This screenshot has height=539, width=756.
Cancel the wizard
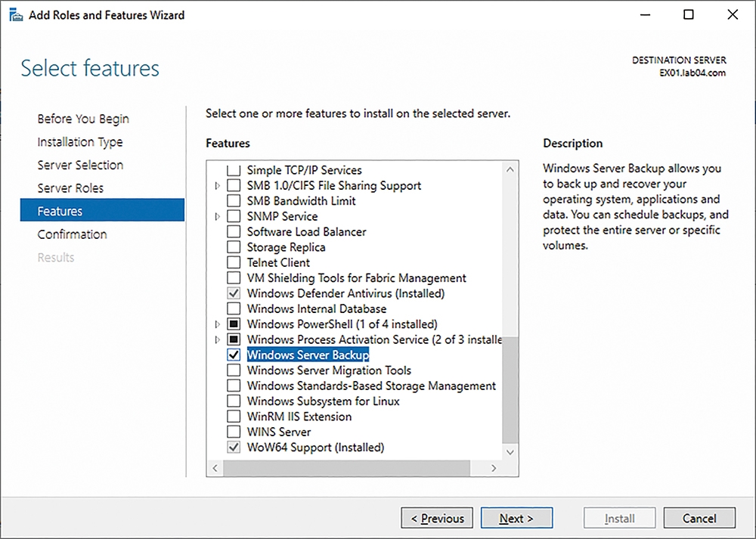(699, 519)
